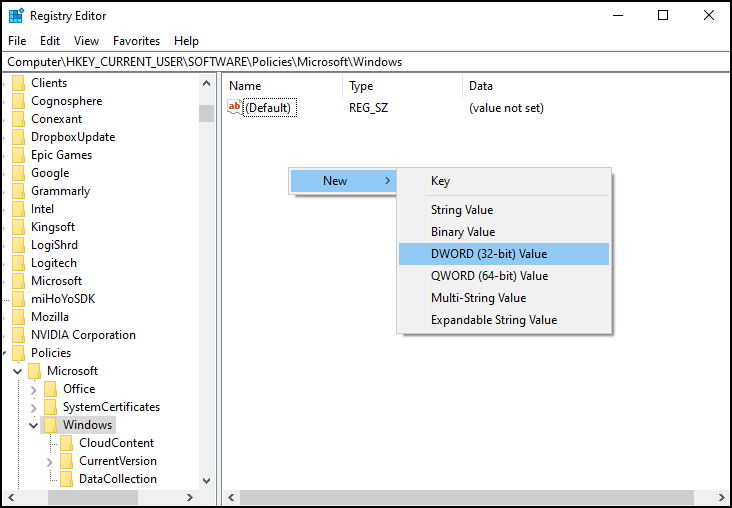Click the Grammarly folder icon
This screenshot has height=508, width=732.
tap(18, 190)
